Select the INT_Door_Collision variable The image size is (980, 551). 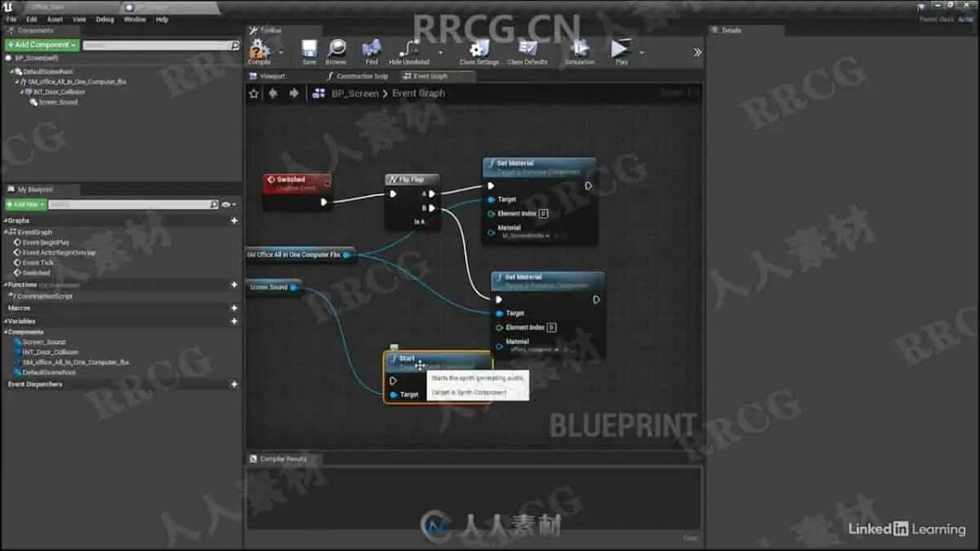click(51, 352)
